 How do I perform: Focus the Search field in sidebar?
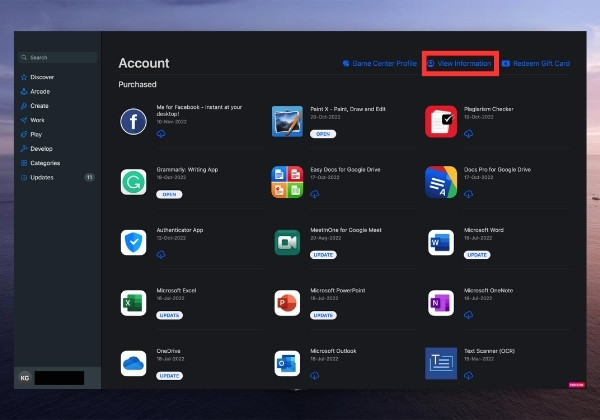[57, 57]
